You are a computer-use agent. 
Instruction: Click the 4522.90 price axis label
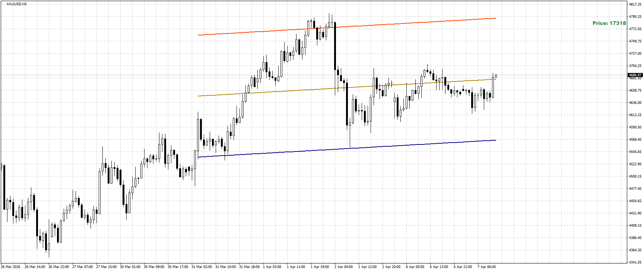pos(635,164)
